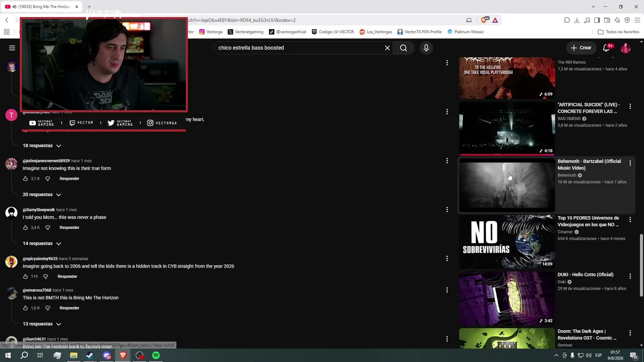644x362 pixels.
Task: Open options for 'Imagine not knowing' comment
Action: (447, 161)
